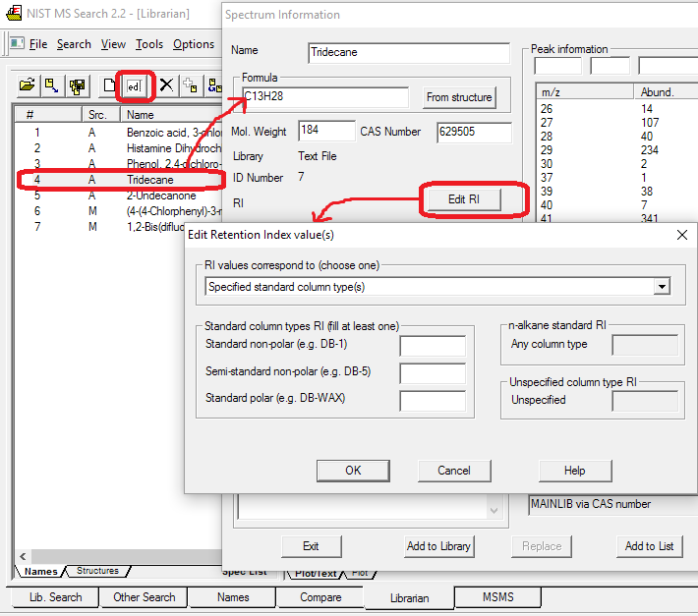Click the m/z column header

[584, 92]
